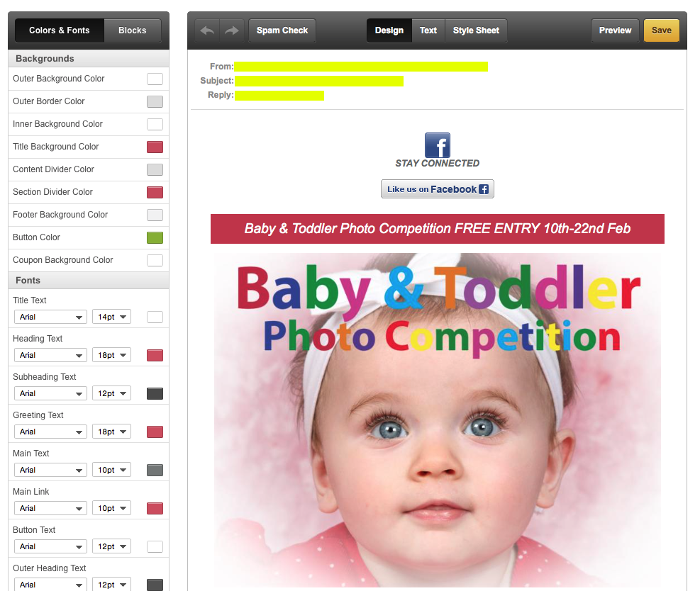The image size is (700, 591).
Task: Save the email design
Action: click(x=661, y=30)
